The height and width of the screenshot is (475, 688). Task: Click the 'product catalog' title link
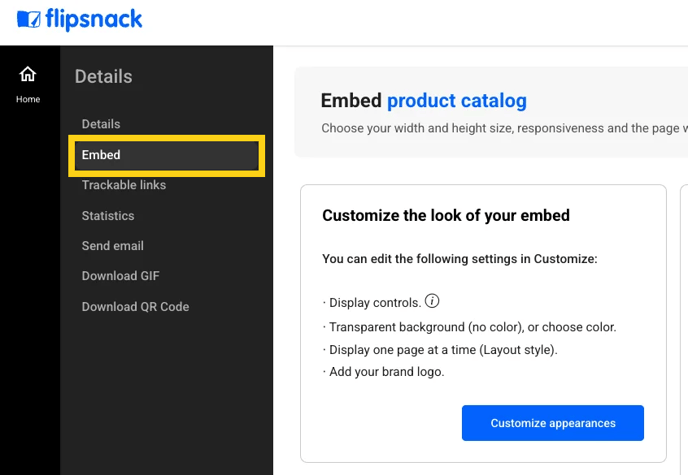(x=456, y=101)
